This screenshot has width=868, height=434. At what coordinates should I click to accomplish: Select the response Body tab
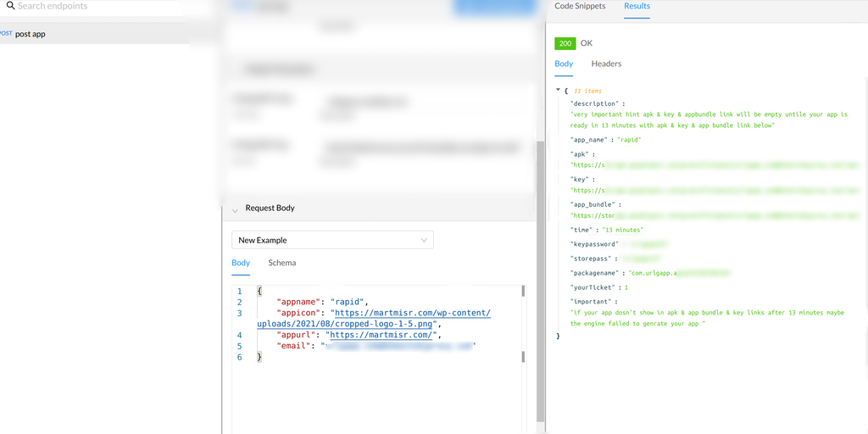(564, 64)
